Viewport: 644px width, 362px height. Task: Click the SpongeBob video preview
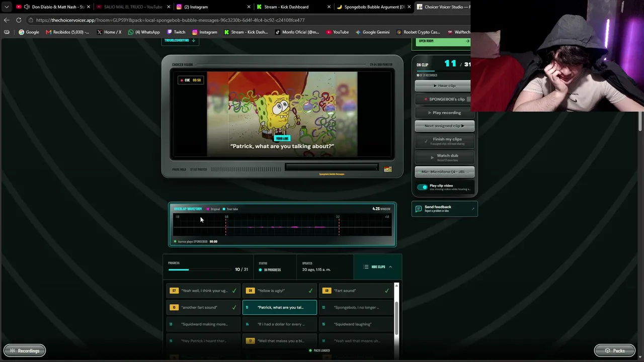click(x=282, y=114)
